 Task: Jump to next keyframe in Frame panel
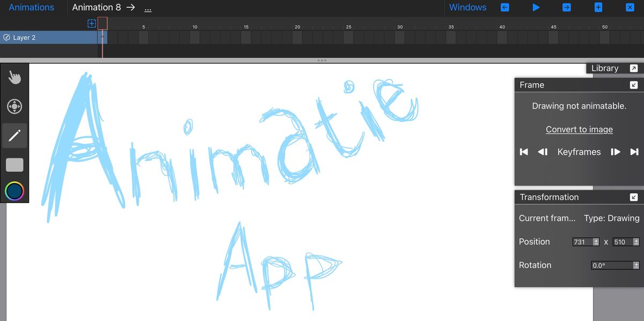(x=615, y=152)
